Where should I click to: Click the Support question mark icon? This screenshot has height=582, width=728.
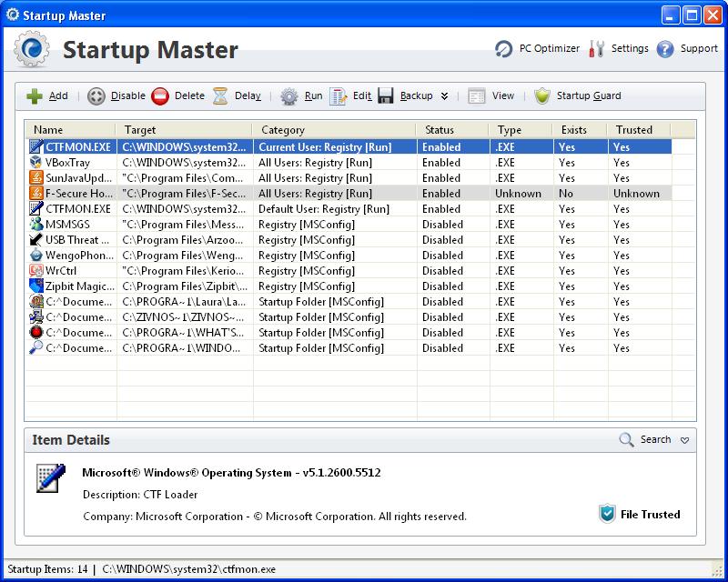point(665,49)
